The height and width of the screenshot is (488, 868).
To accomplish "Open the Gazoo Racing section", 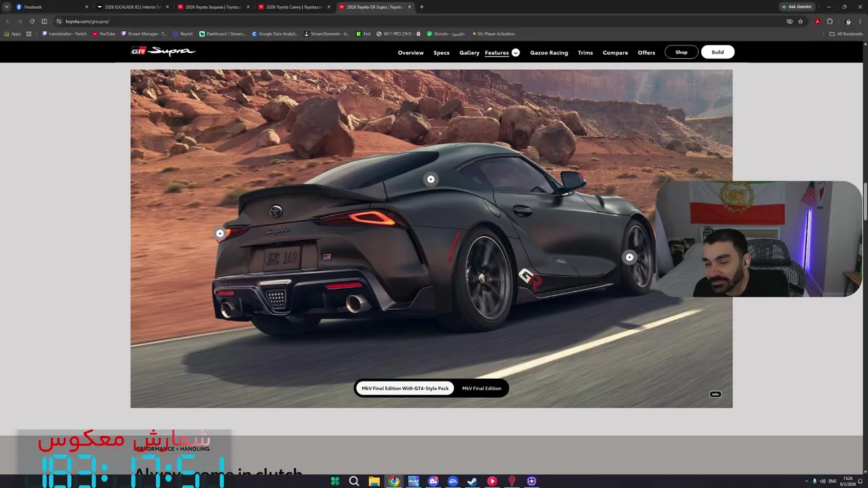I will pyautogui.click(x=549, y=52).
